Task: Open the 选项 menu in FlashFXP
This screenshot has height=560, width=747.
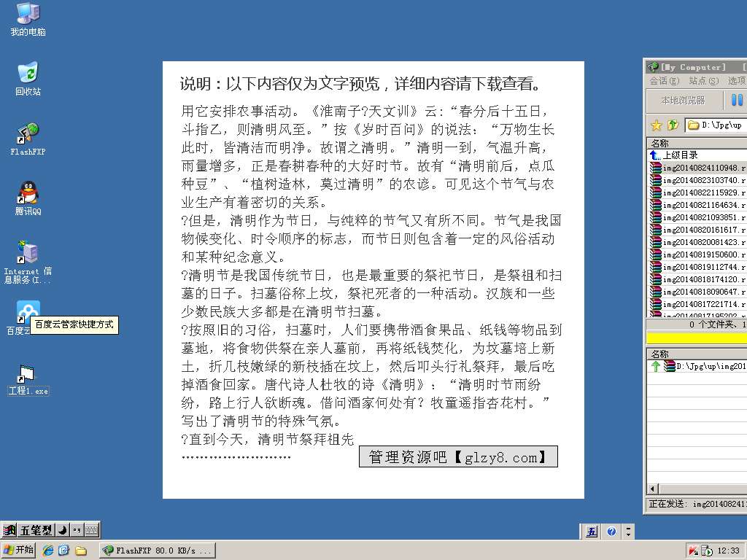Action: click(737, 80)
